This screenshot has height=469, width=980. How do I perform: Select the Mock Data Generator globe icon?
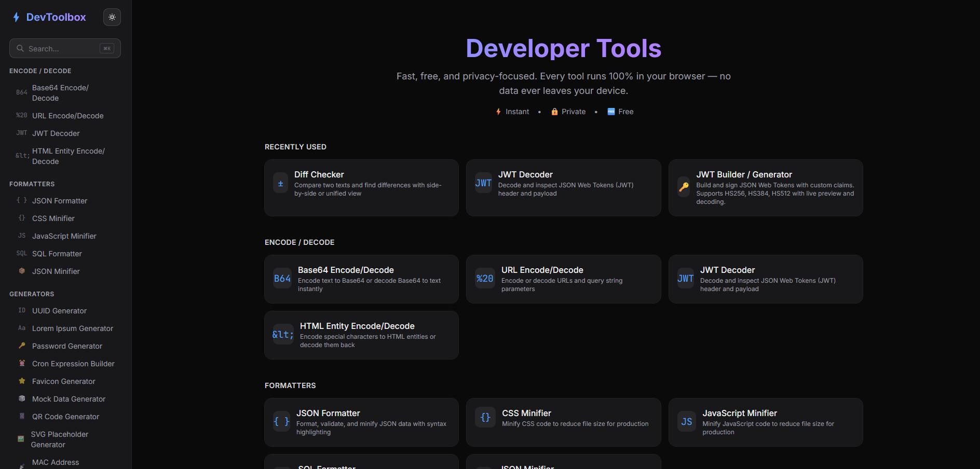tap(21, 398)
